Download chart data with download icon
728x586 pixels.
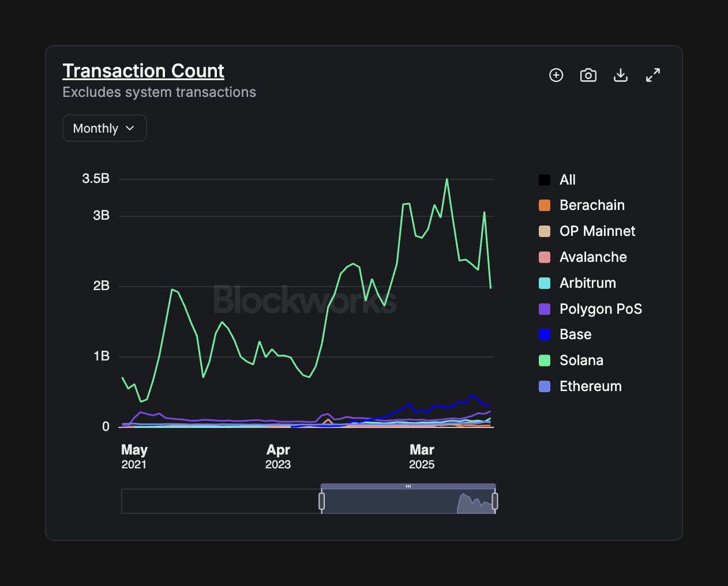(x=621, y=75)
